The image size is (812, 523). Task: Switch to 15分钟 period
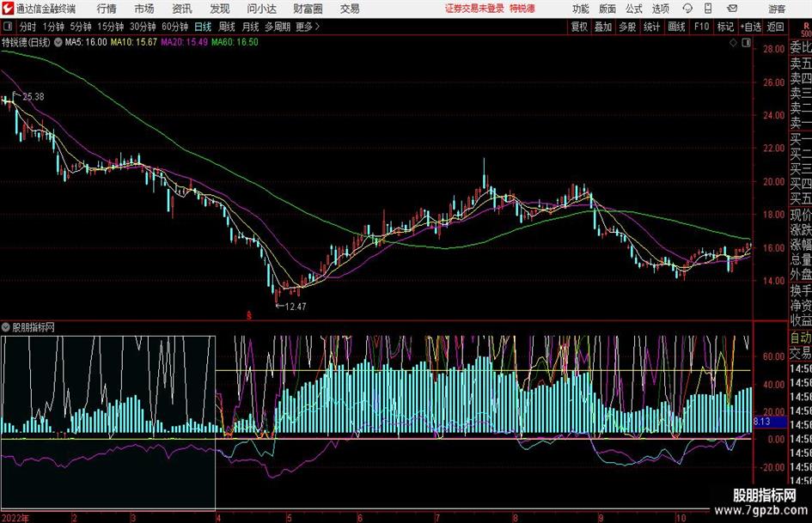point(110,27)
